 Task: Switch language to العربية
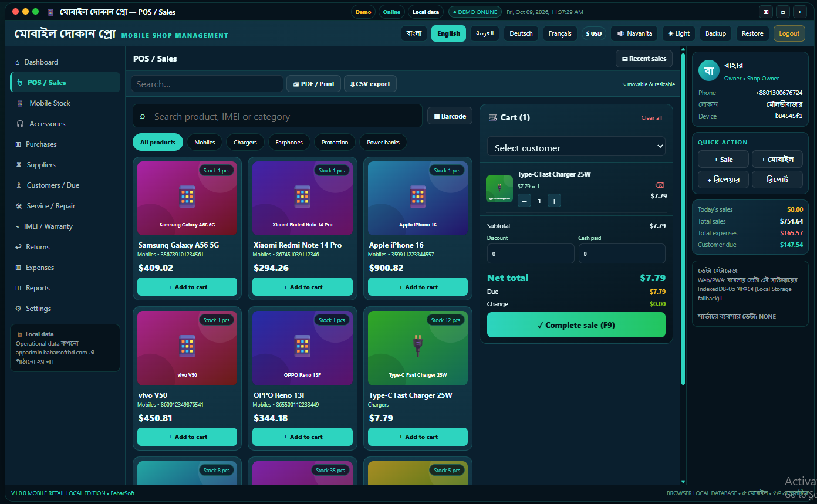(485, 33)
